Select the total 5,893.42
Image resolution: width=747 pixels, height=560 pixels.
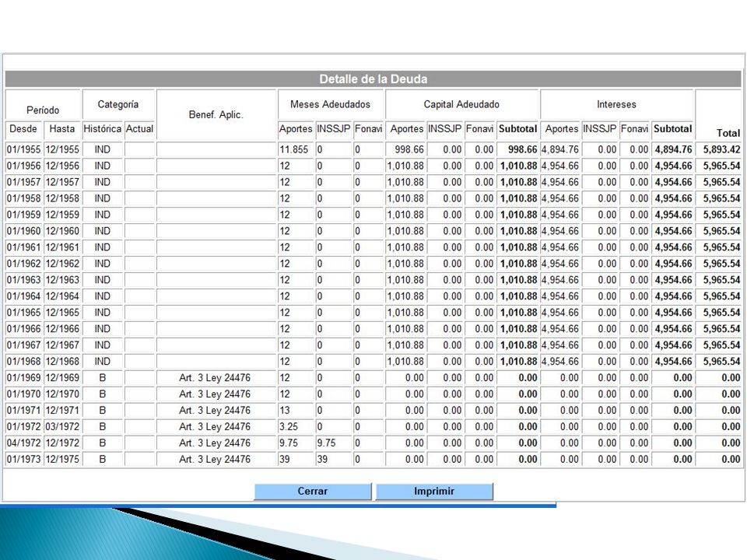click(x=722, y=149)
